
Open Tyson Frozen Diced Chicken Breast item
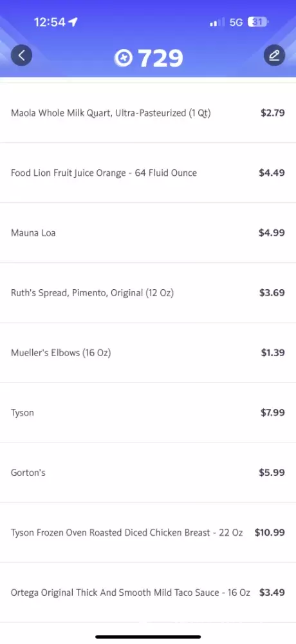pyautogui.click(x=148, y=533)
